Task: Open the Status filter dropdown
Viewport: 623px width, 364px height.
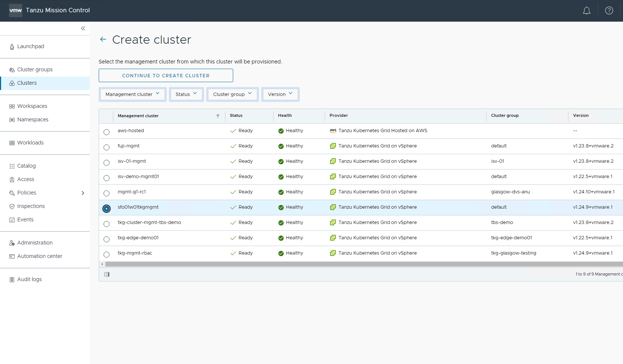Action: coord(186,94)
